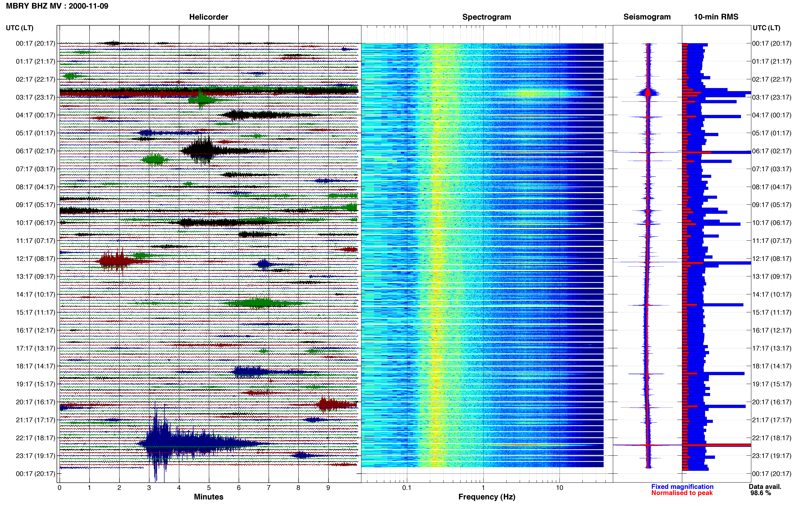Click right time label '10:17 (06:17)'

(x=772, y=222)
